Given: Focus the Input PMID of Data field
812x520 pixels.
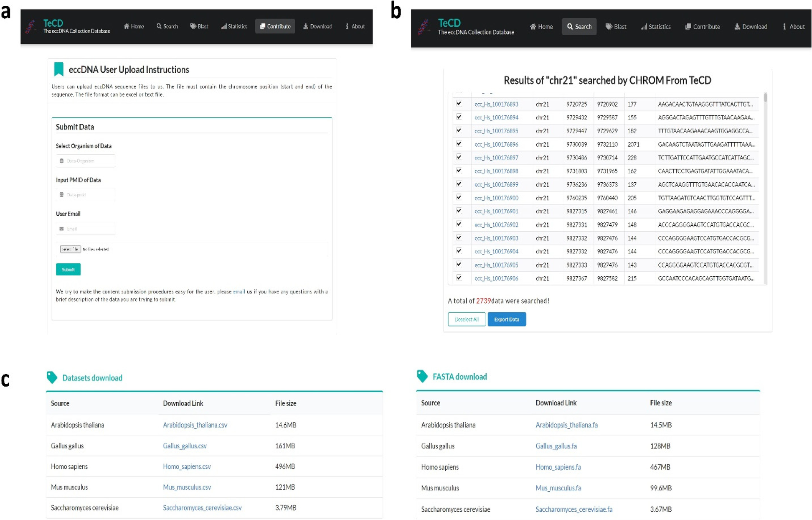Looking at the screenshot, I should point(86,195).
